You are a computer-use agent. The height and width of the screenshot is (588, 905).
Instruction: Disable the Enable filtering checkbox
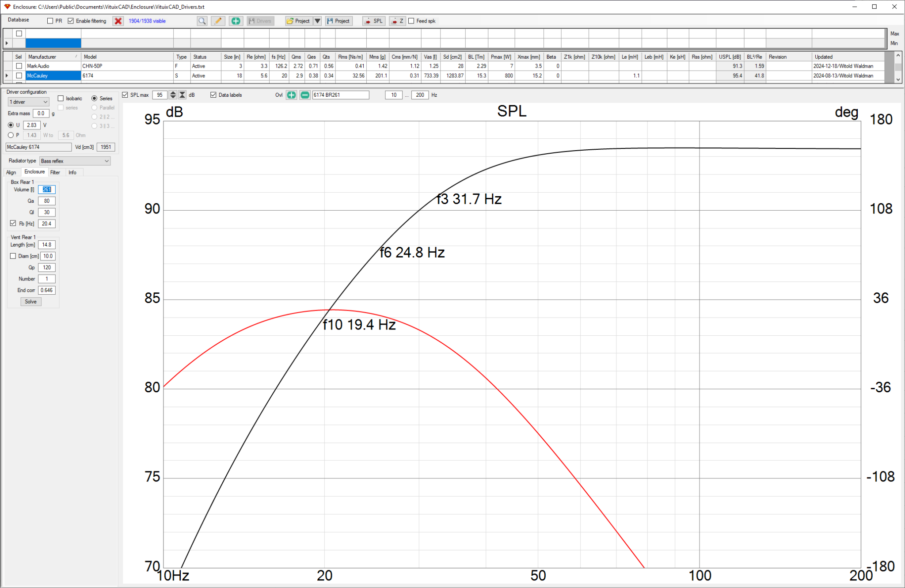[x=71, y=21]
